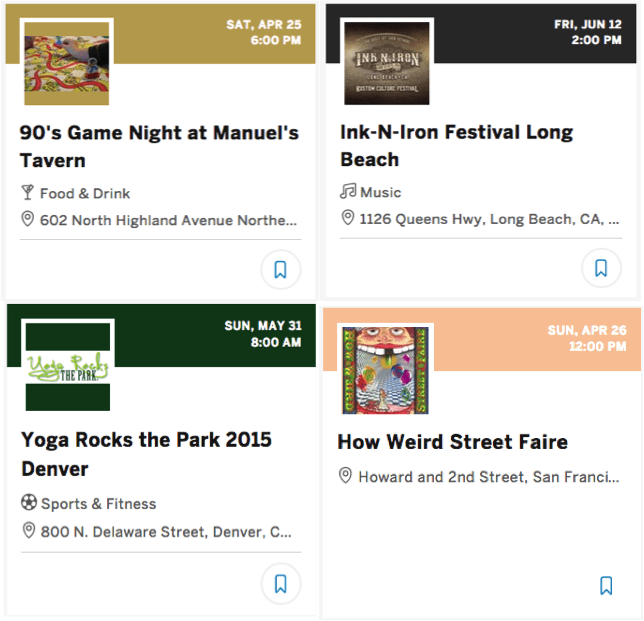Viewport: 644px width, 621px height.
Task: Click the board game thumbnail image
Action: [x=67, y=62]
